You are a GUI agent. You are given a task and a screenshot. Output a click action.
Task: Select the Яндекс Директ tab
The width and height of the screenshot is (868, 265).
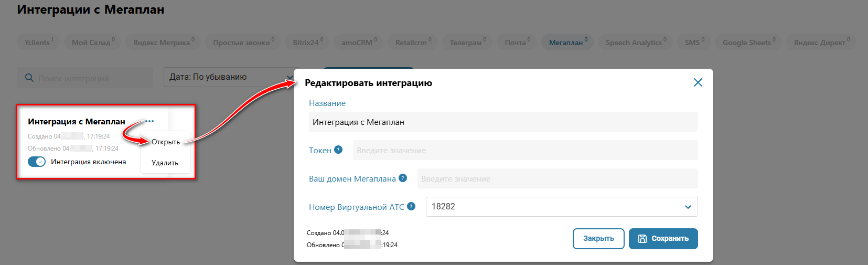(x=821, y=43)
